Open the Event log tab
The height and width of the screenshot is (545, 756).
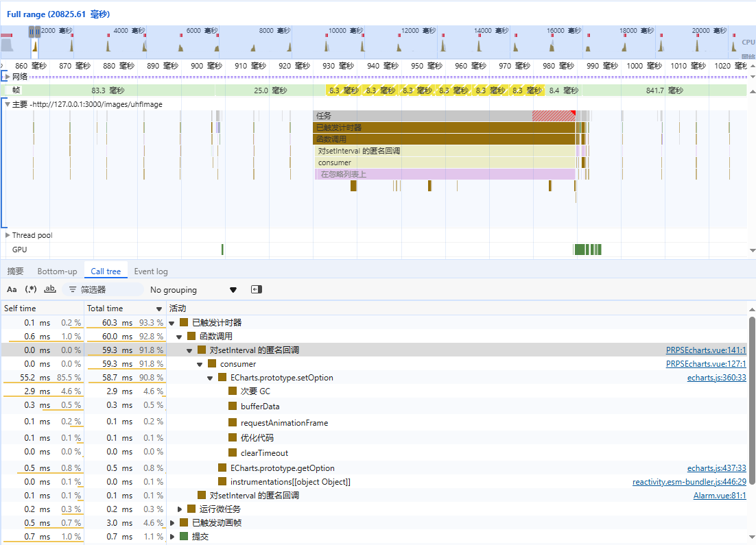(150, 271)
